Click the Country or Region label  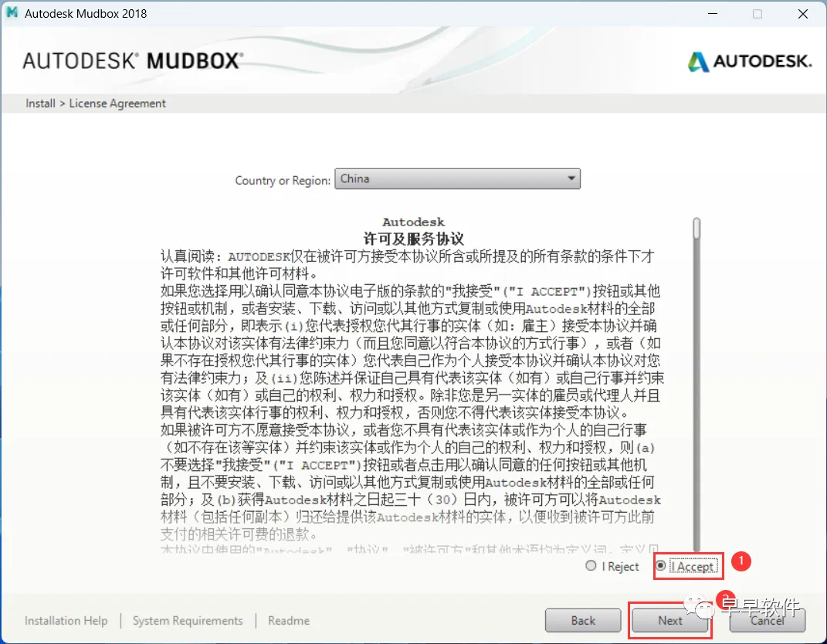[283, 181]
